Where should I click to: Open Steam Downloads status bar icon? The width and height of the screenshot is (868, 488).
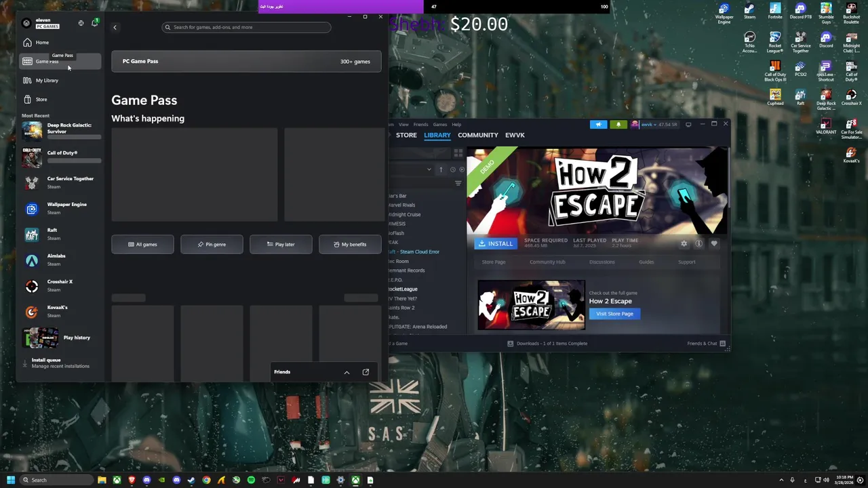pyautogui.click(x=511, y=344)
